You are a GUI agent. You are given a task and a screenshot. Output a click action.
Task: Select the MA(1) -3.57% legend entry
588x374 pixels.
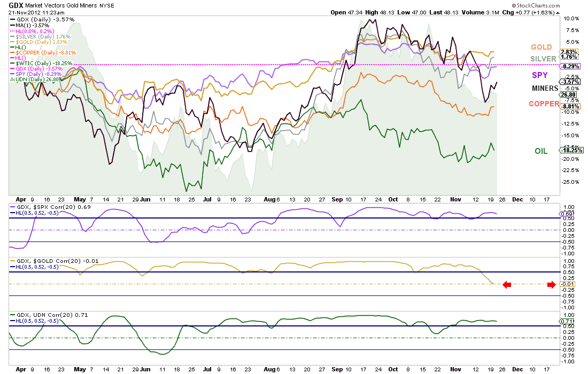pyautogui.click(x=29, y=26)
